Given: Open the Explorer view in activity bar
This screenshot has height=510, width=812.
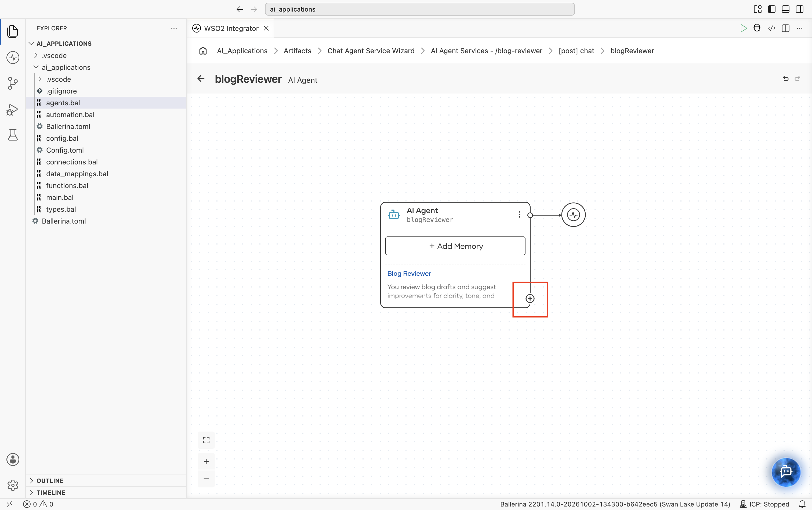Looking at the screenshot, I should [x=12, y=31].
